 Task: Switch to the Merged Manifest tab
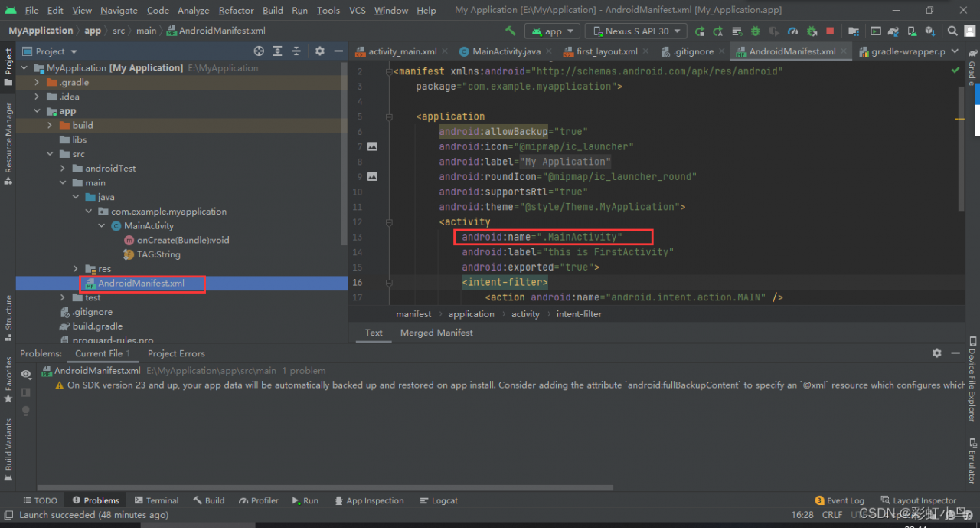436,333
